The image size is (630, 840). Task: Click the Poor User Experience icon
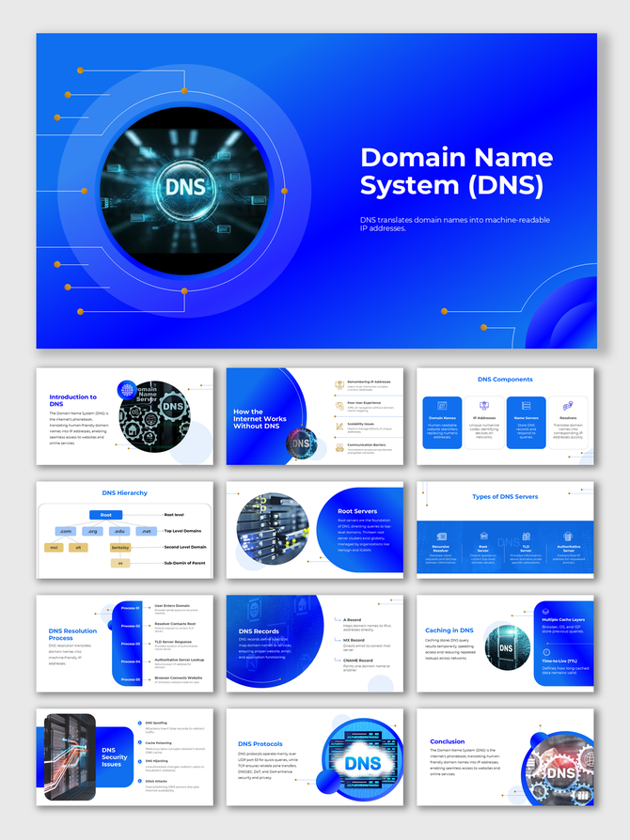click(x=339, y=406)
